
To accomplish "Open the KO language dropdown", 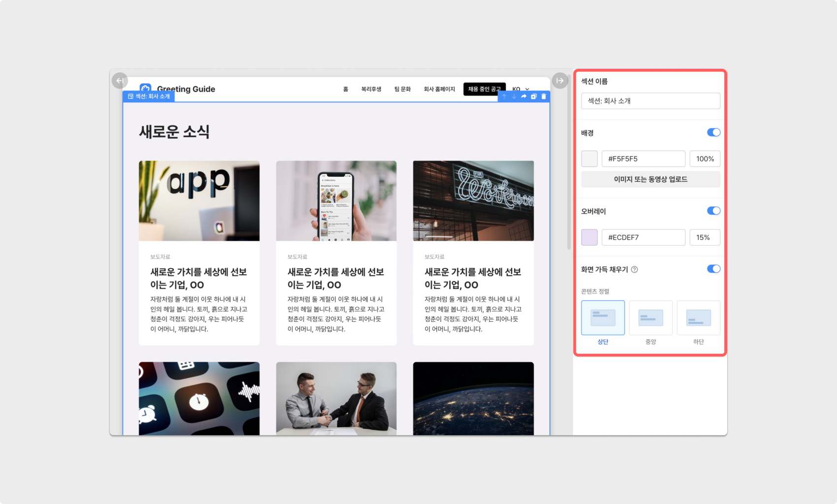I will coord(521,89).
